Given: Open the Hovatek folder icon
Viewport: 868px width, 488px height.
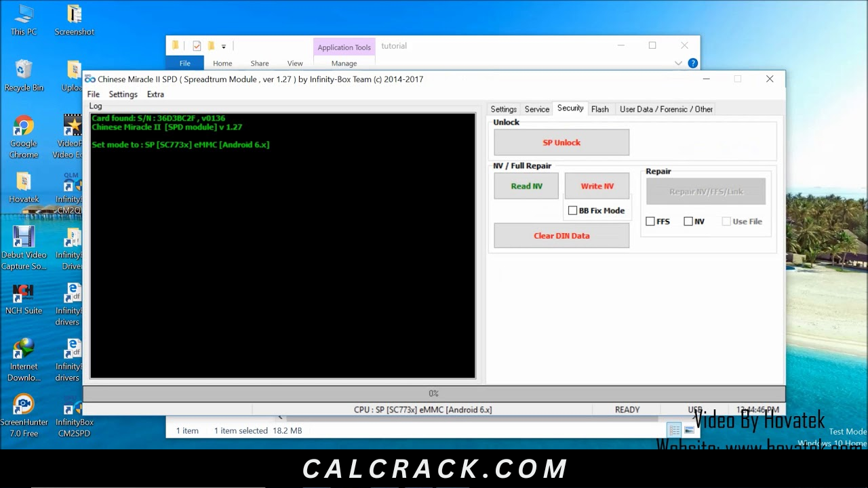Looking at the screenshot, I should tap(24, 188).
